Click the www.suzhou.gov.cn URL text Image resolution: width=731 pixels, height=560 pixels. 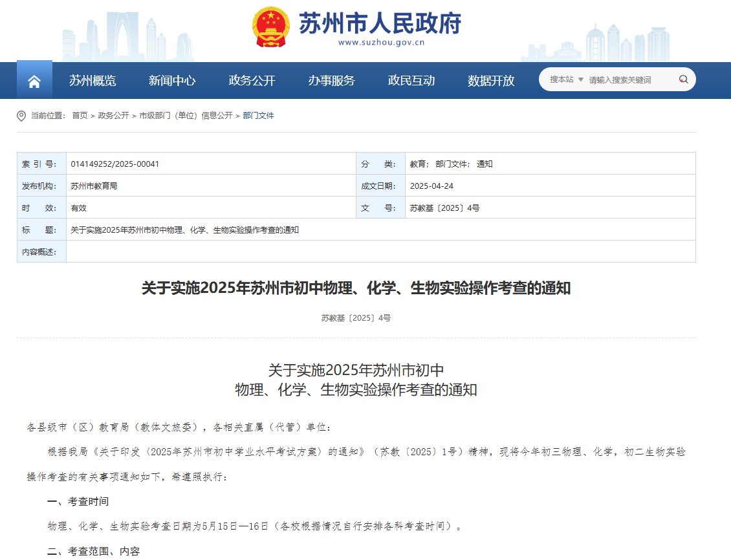click(x=380, y=43)
